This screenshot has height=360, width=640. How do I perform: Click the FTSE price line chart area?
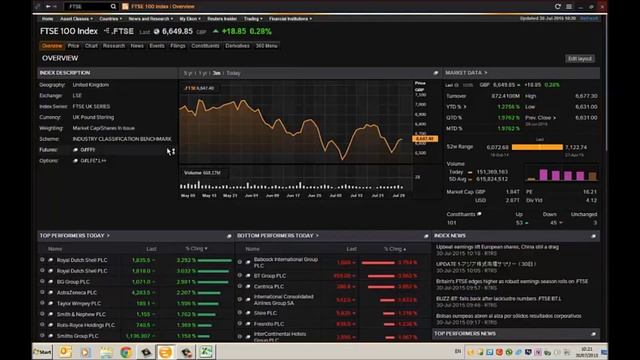(x=296, y=122)
